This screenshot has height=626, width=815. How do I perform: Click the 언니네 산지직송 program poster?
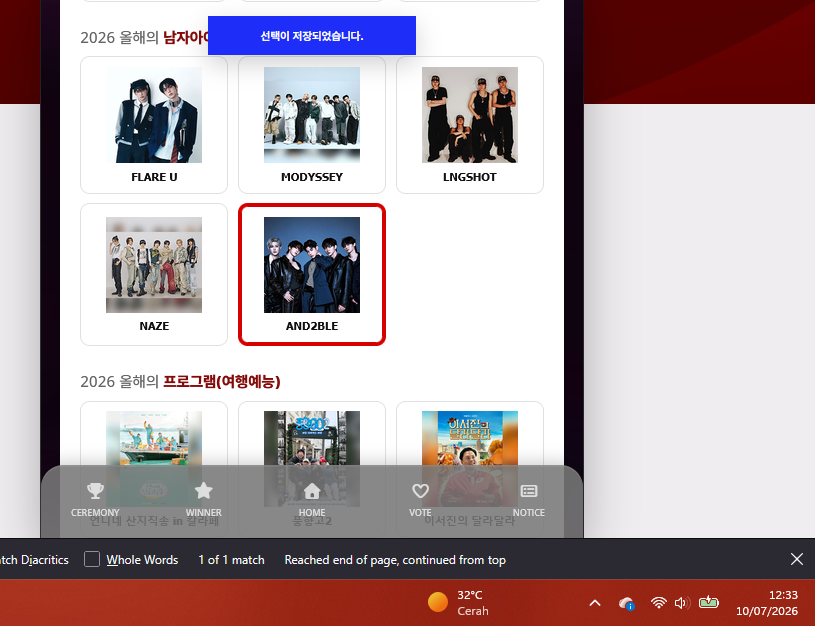[x=154, y=459]
